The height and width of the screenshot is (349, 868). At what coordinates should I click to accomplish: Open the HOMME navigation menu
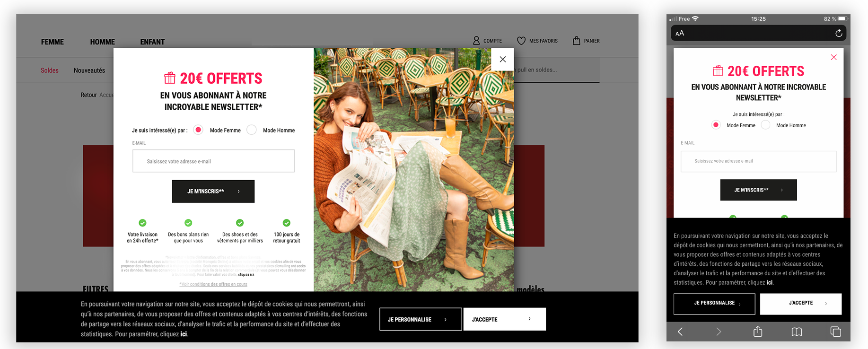click(x=102, y=42)
